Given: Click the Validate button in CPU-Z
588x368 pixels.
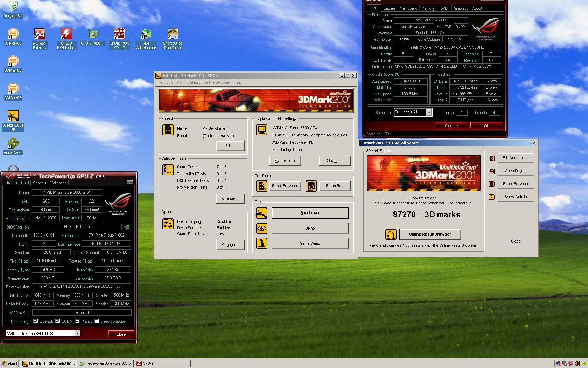Looking at the screenshot, I should pyautogui.click(x=451, y=126).
